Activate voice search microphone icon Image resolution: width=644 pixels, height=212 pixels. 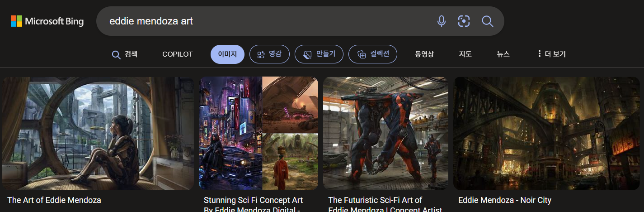pyautogui.click(x=442, y=21)
